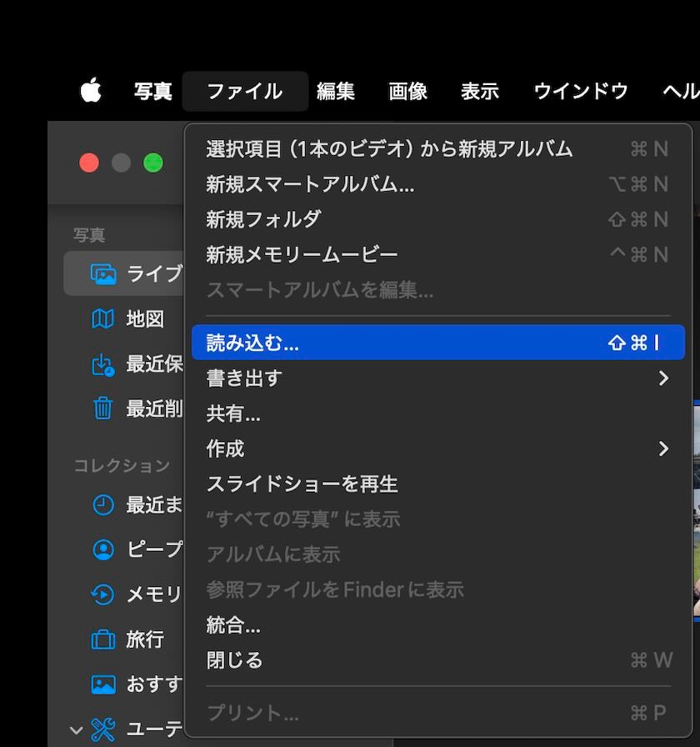Click the Featured (おすすめ) photo icon

(x=102, y=684)
